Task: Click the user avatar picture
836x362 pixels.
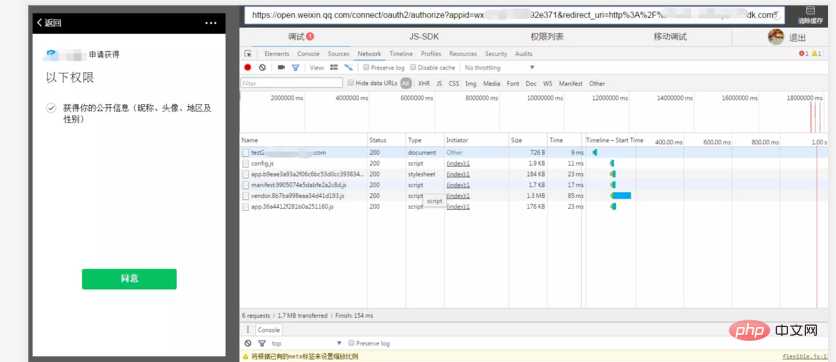Action: [x=776, y=37]
